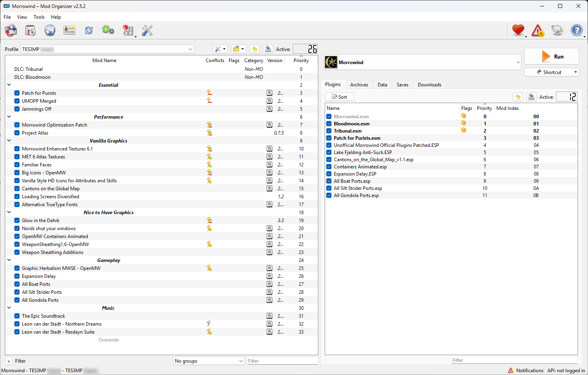Open the Profiles configuration icon
588x375 pixels.
click(x=69, y=30)
